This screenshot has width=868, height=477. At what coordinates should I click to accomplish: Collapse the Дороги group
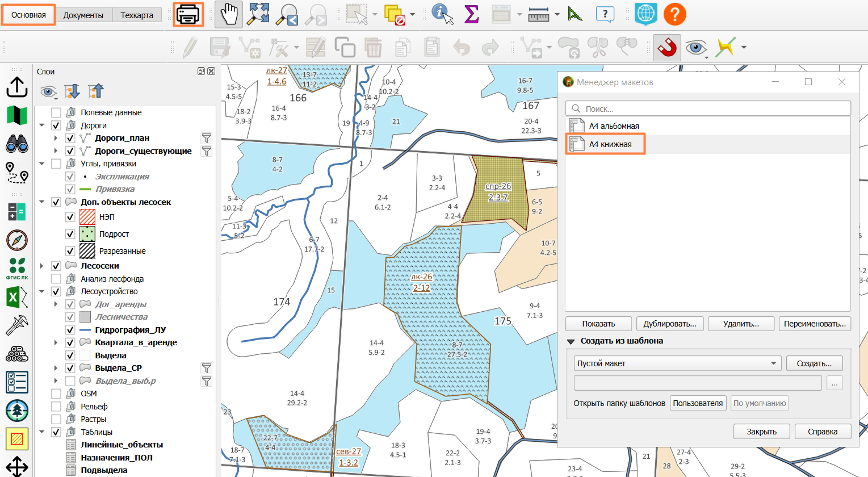[42, 125]
